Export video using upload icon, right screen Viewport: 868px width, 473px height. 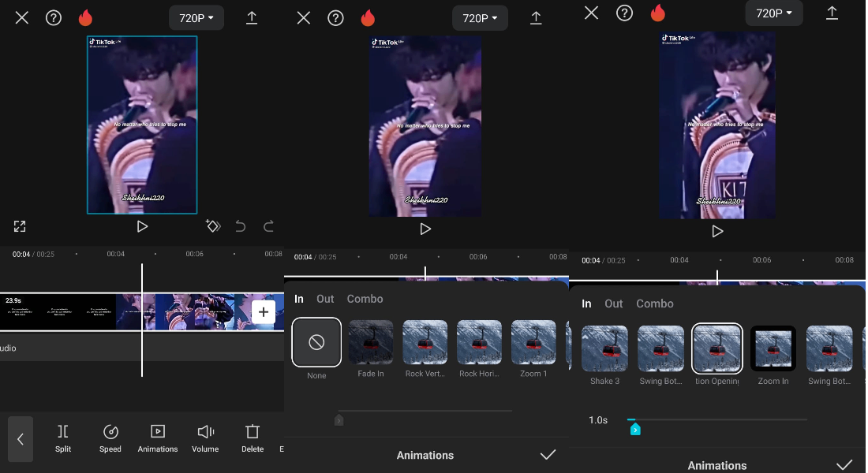[x=832, y=13]
